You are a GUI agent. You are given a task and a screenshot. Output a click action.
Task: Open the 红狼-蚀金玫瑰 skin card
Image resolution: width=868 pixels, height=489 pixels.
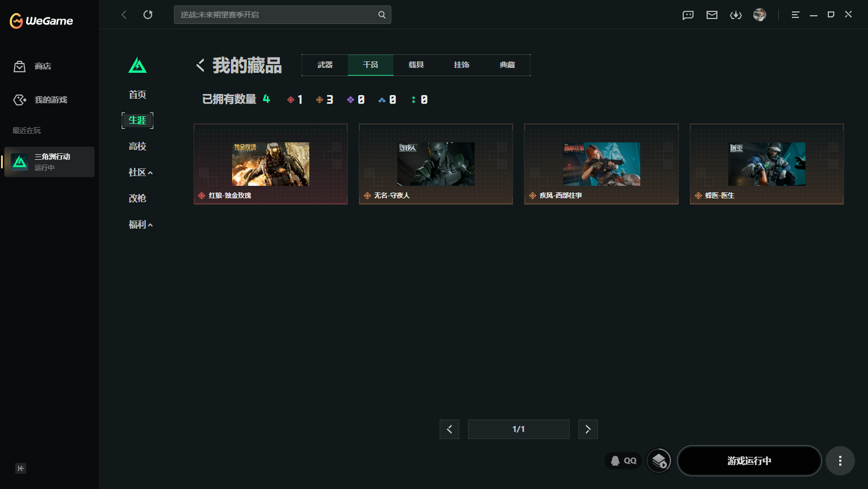271,164
